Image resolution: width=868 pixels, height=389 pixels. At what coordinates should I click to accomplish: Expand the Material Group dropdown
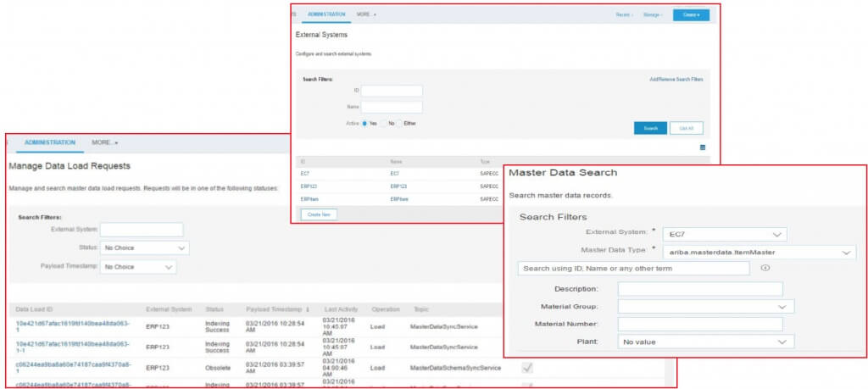(706, 307)
